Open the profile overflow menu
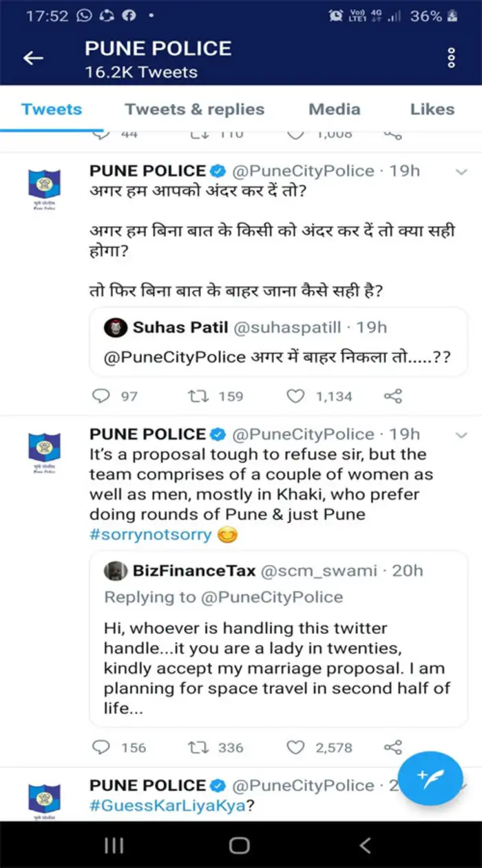This screenshot has width=482, height=868. tap(451, 58)
